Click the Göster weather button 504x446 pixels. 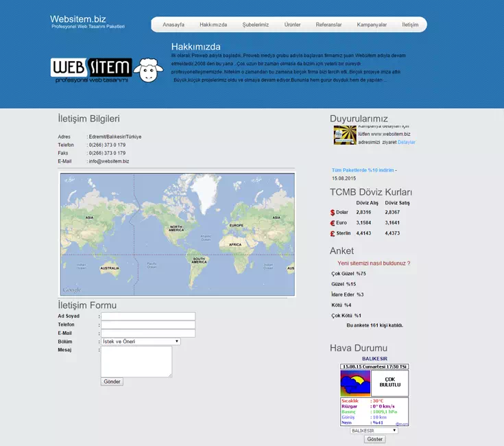pyautogui.click(x=375, y=439)
